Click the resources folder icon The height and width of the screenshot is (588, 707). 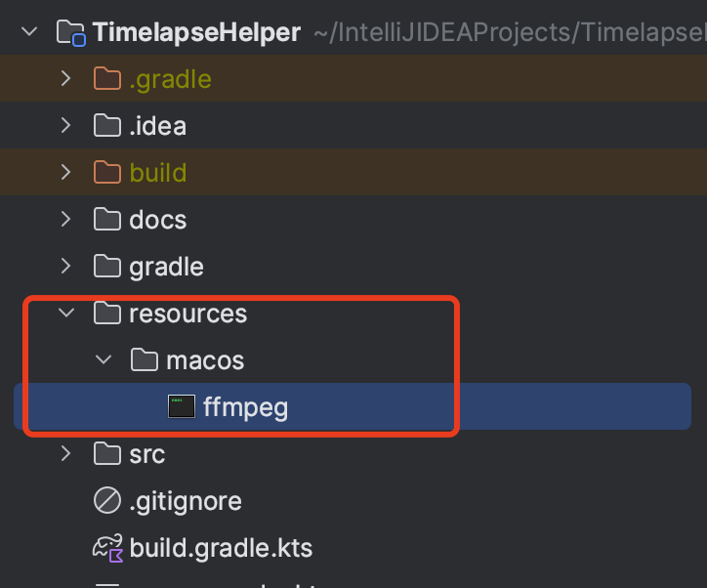(107, 313)
